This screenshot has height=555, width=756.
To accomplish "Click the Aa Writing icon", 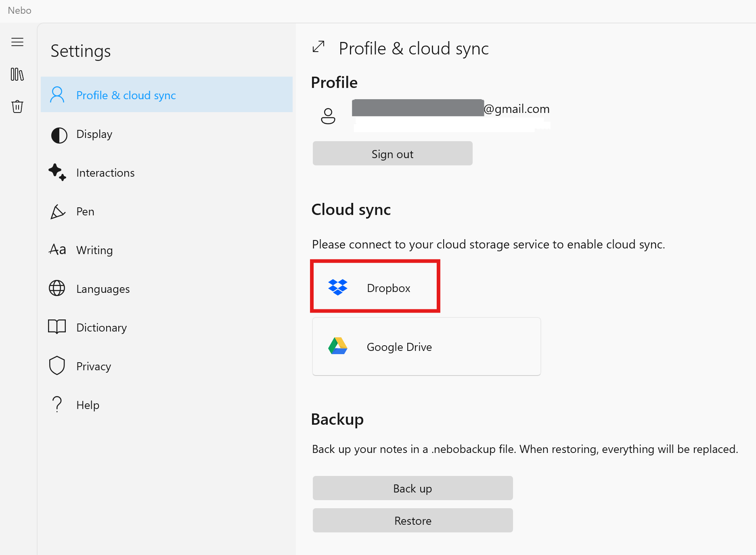I will point(57,250).
